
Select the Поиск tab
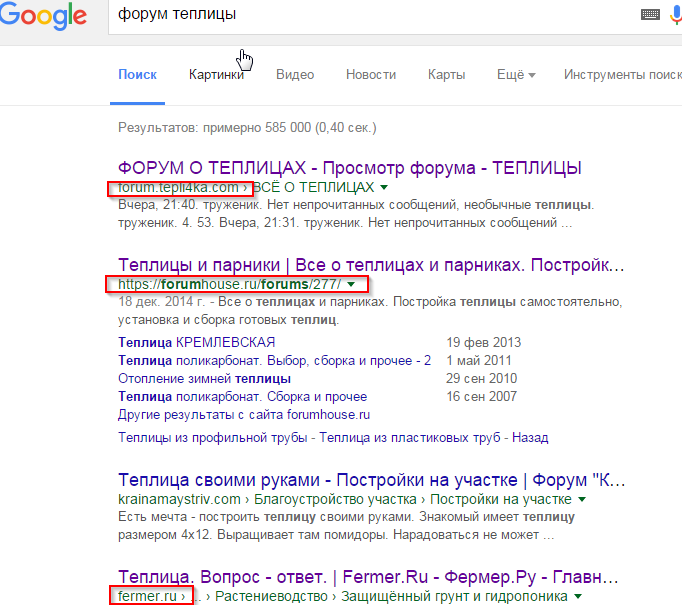[x=137, y=74]
